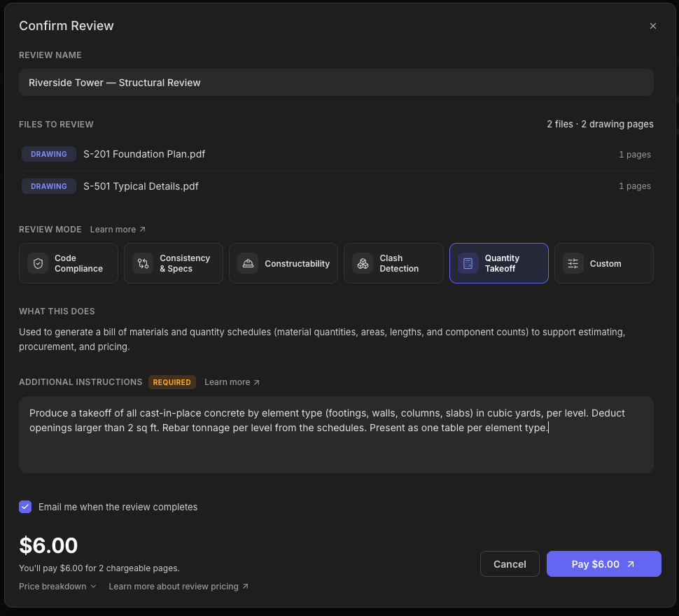Image resolution: width=679 pixels, height=616 pixels.
Task: Pick the Clash Detection mode
Action: coord(393,263)
